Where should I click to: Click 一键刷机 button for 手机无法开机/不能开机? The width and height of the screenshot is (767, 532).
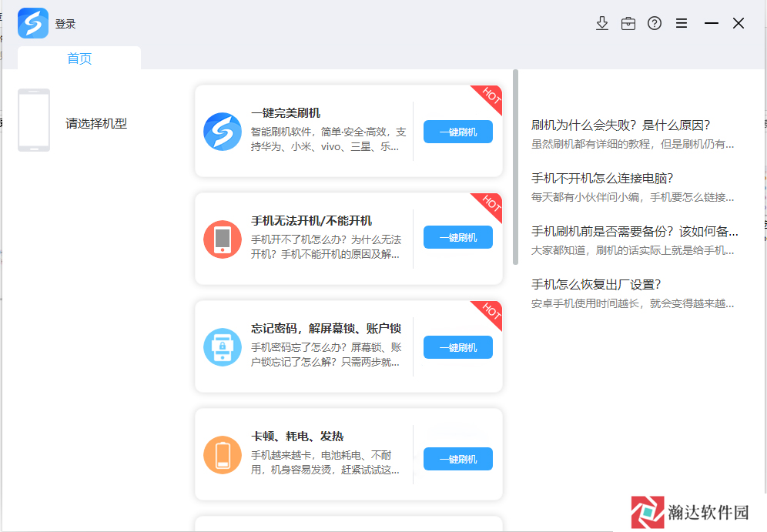pos(458,237)
